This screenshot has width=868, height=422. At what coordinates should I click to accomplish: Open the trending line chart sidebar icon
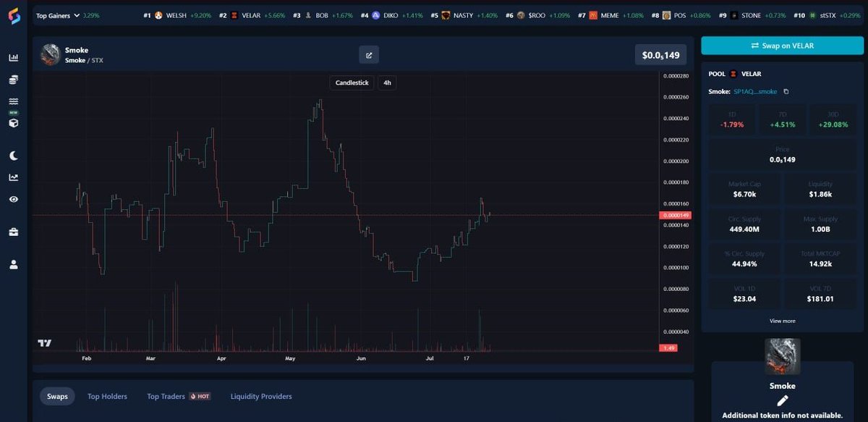tap(14, 177)
